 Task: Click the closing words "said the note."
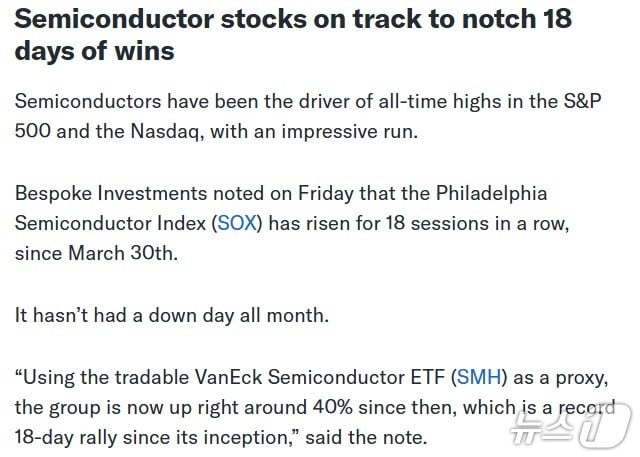[x=368, y=437]
